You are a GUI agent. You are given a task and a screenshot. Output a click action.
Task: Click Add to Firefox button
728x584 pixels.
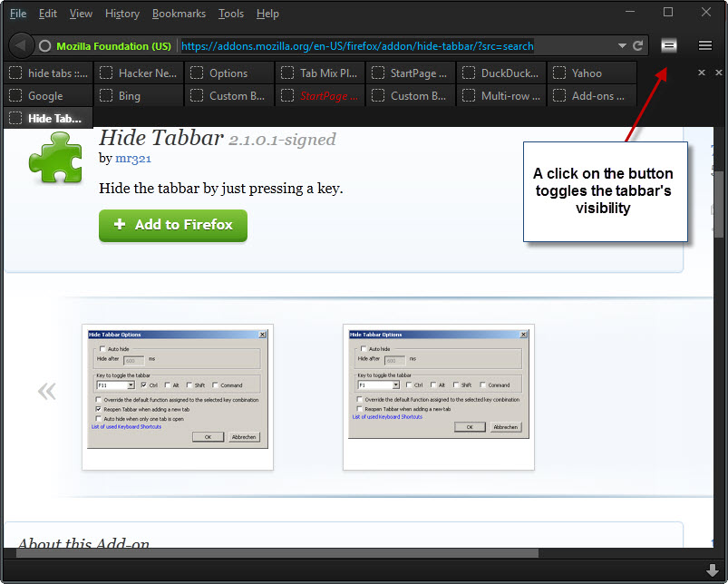point(173,225)
